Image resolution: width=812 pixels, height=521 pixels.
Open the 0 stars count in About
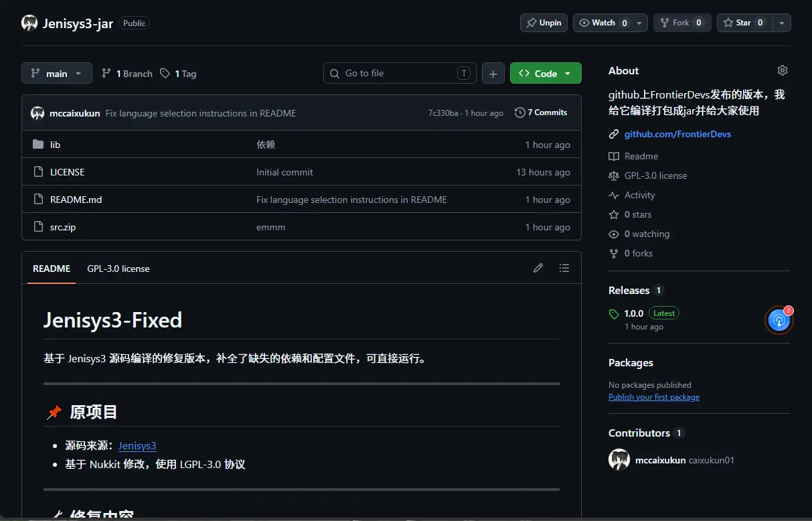pyautogui.click(x=638, y=214)
